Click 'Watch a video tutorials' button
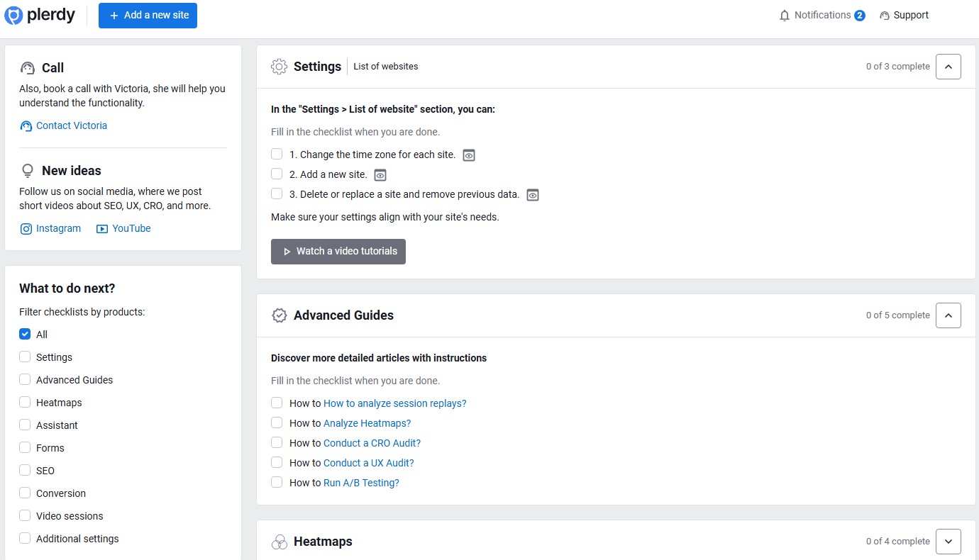 pyautogui.click(x=338, y=251)
